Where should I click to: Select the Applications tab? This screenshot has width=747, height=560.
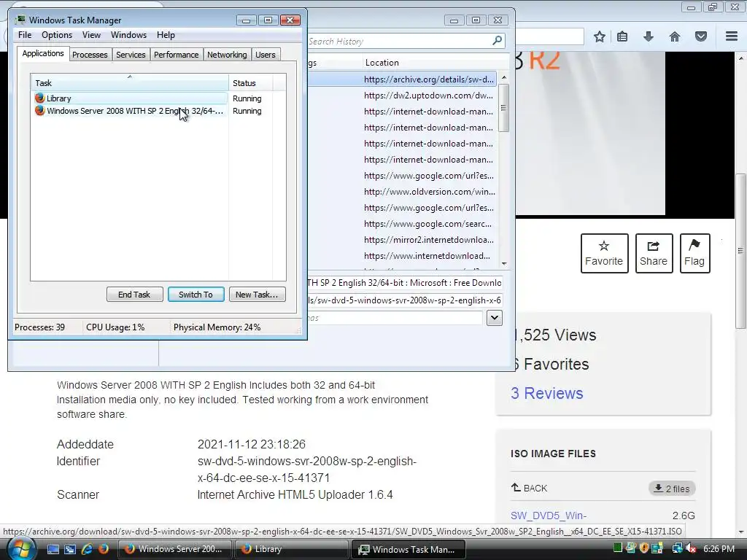pyautogui.click(x=43, y=53)
